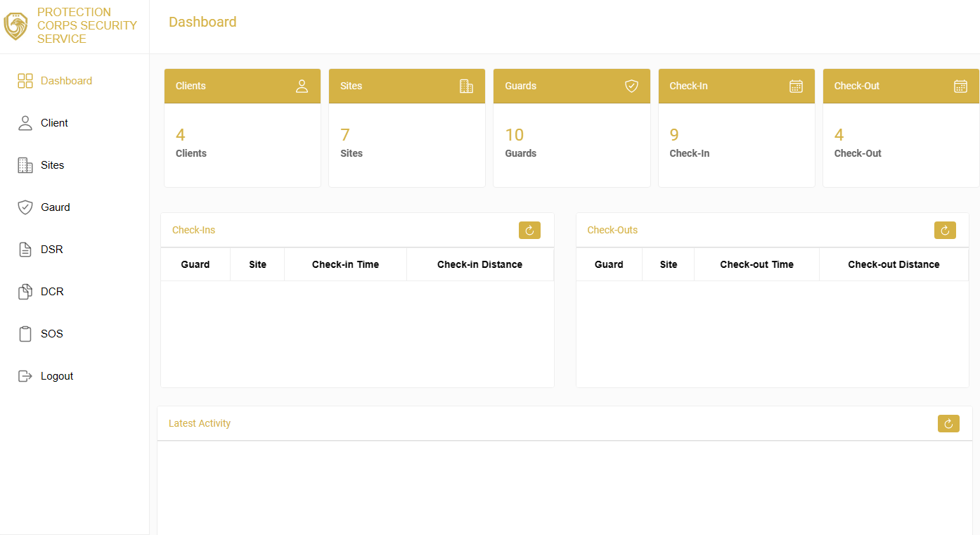
Task: Refresh the Check-Ins table
Action: click(x=529, y=230)
